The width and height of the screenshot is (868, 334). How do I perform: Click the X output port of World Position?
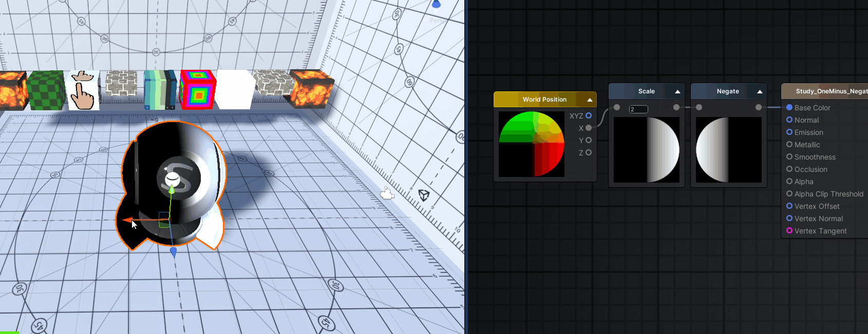(589, 128)
